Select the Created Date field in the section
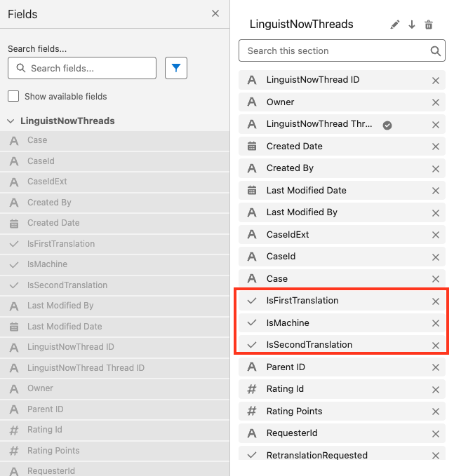Viewport: 454px width, 476px height. pyautogui.click(x=342, y=147)
